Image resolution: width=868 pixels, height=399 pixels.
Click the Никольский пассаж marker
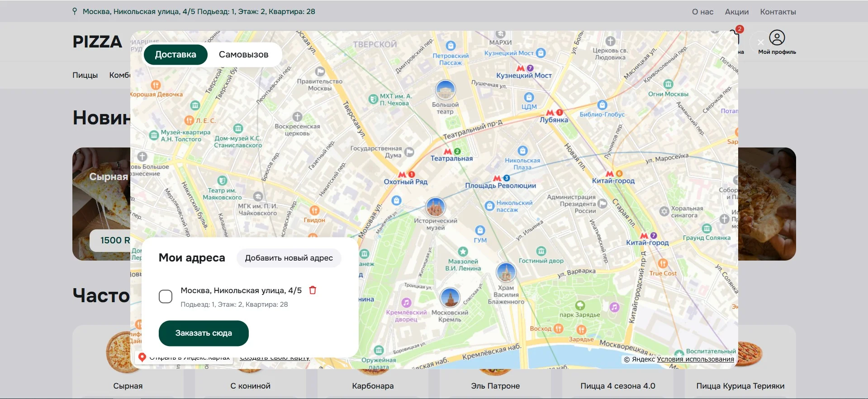pos(489,206)
